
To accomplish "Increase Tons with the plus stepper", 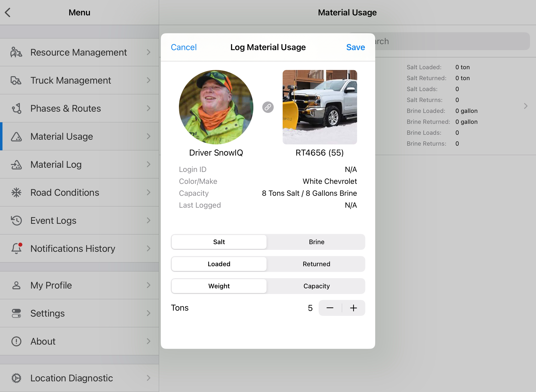I will (353, 308).
